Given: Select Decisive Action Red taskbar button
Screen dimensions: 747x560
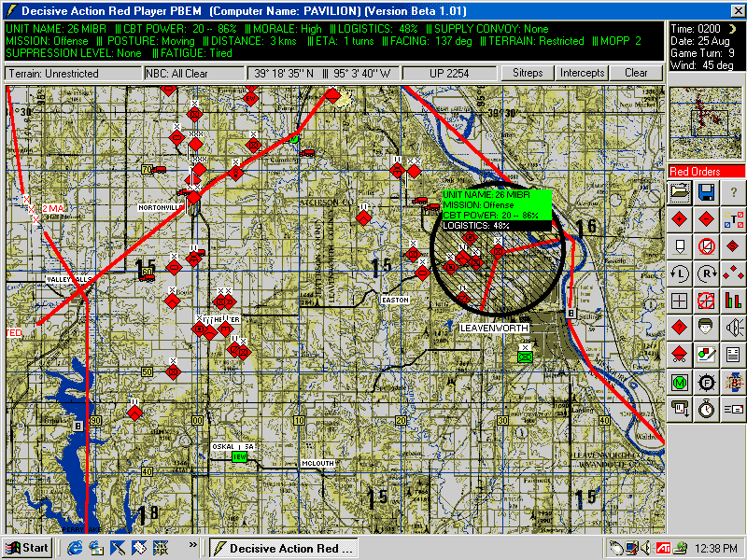Looking at the screenshot, I should tap(283, 548).
